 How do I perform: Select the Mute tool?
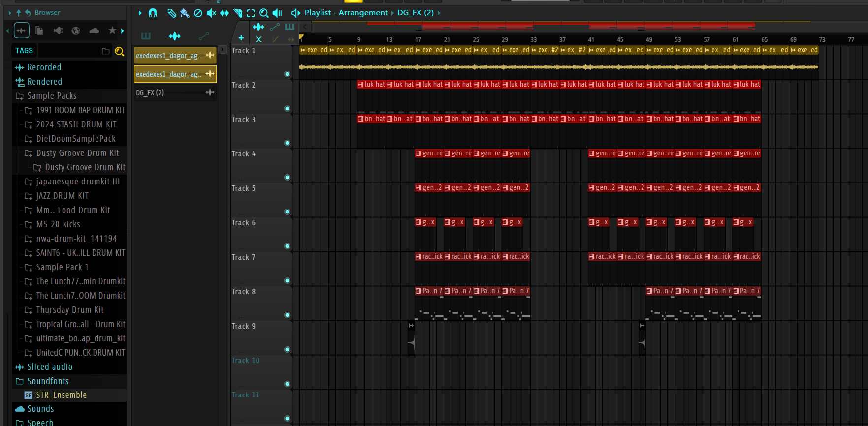[x=211, y=13]
